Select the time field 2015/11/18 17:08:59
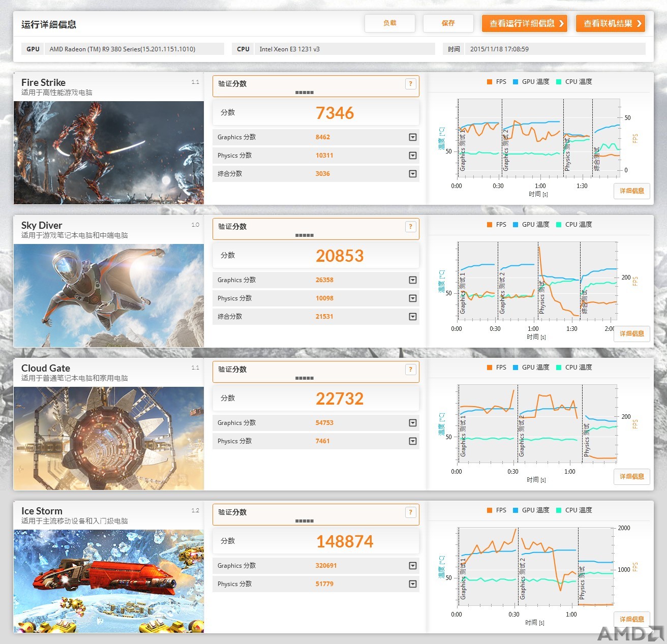This screenshot has width=667, height=644. pyautogui.click(x=555, y=49)
